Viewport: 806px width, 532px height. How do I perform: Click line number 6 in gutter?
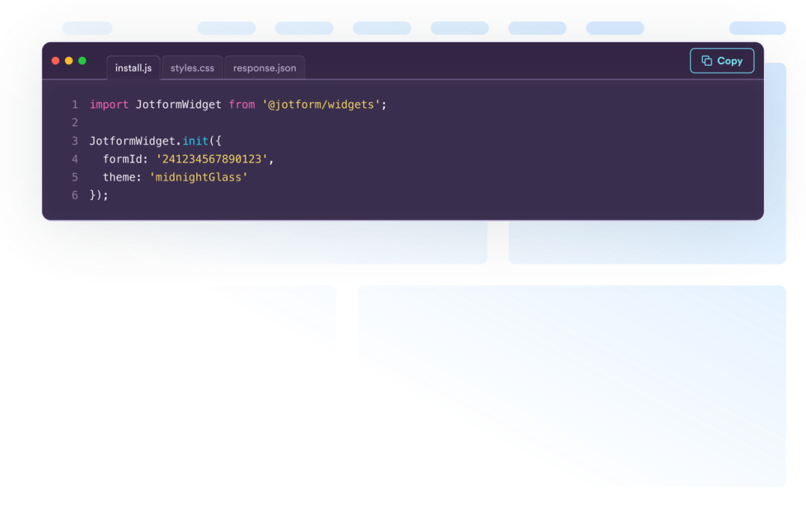tap(75, 195)
